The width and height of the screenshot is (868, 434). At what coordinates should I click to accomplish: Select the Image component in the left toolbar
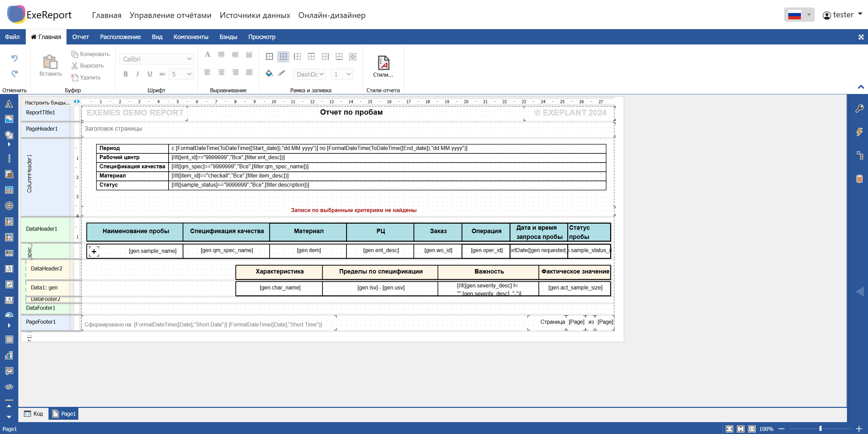pyautogui.click(x=9, y=119)
